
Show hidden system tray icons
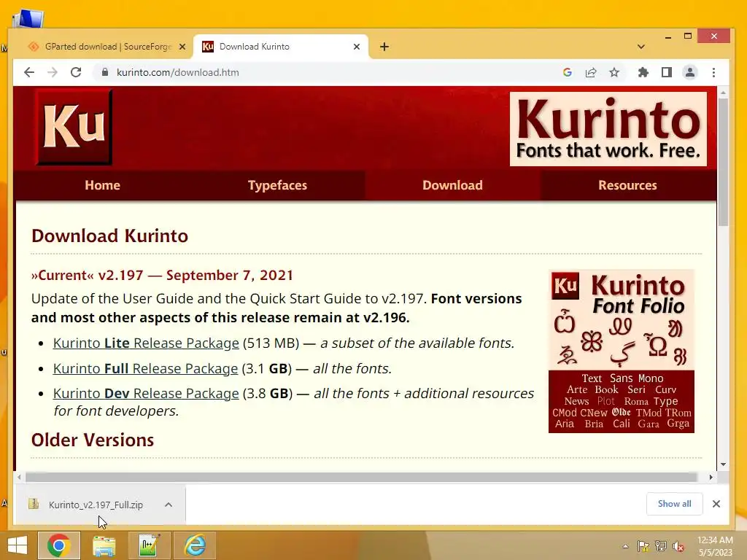[625, 546]
